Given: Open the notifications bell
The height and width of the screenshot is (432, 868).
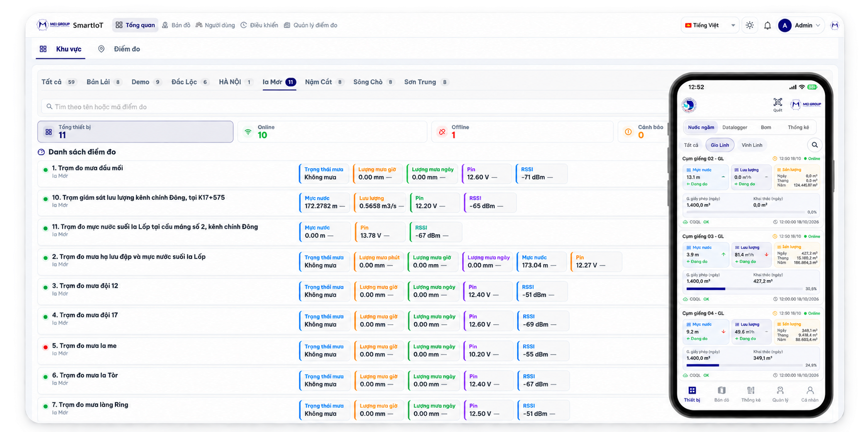Looking at the screenshot, I should click(767, 25).
